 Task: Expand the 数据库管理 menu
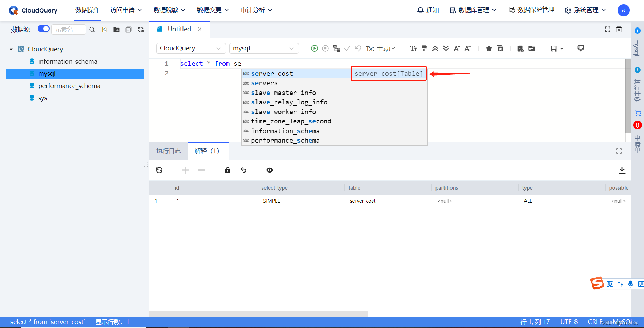[x=473, y=10]
